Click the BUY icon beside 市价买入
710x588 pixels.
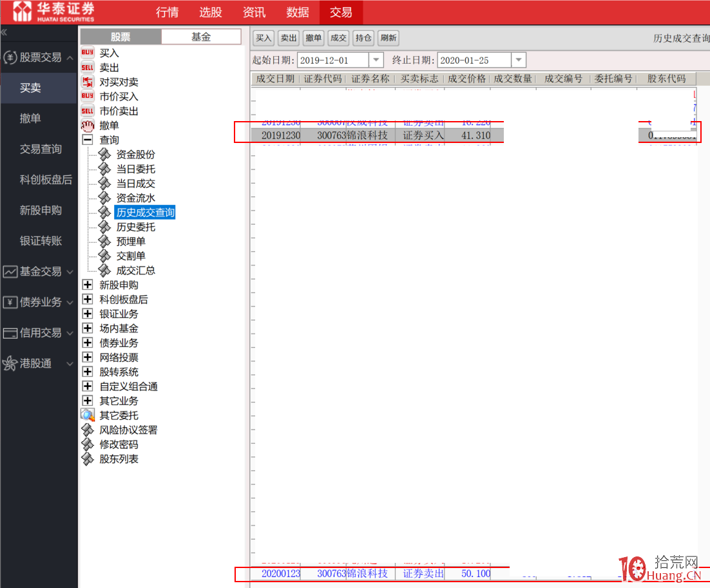pos(88,97)
